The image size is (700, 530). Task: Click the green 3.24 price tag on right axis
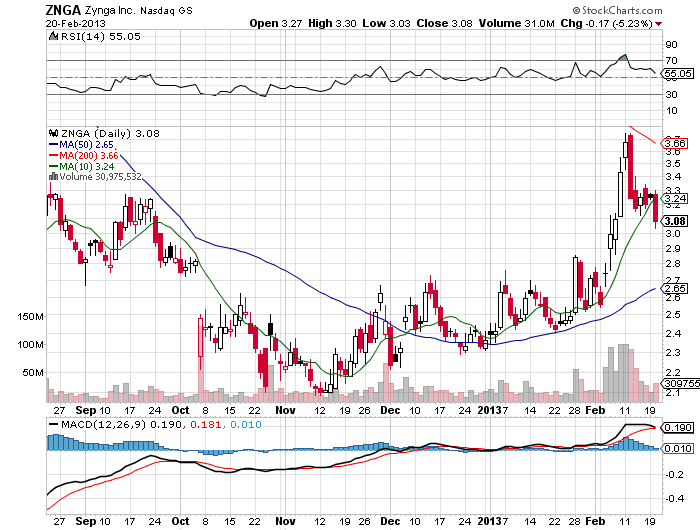pos(675,198)
